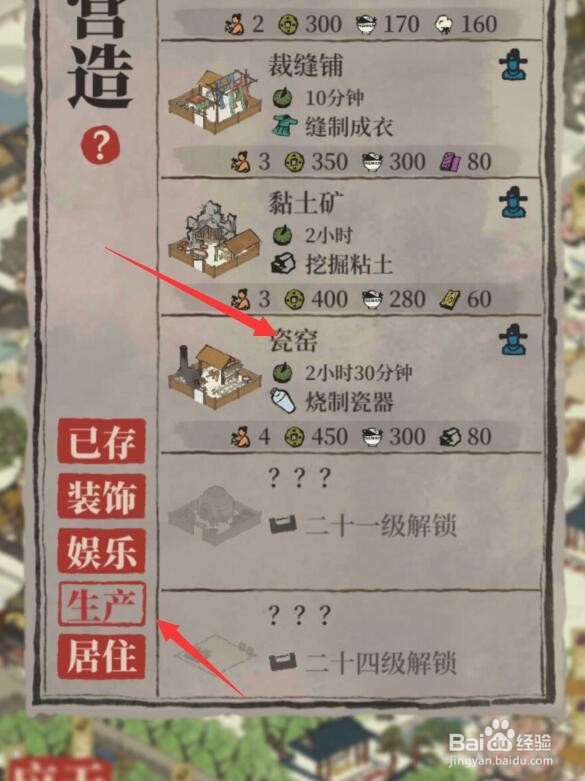Viewport: 585px width, 781px height.
Task: Click the teal clothing icon beside 缝制成衣
Action: pos(285,126)
